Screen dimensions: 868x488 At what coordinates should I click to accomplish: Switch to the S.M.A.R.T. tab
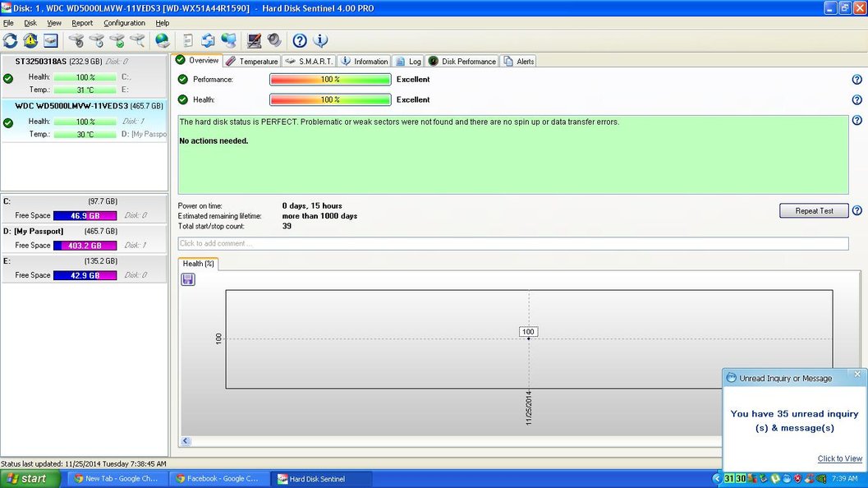(x=309, y=62)
